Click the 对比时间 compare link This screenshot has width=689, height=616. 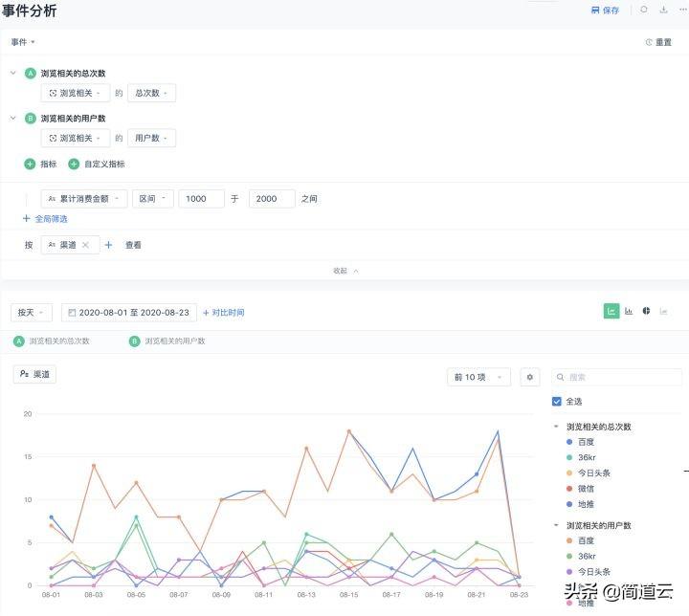(224, 313)
